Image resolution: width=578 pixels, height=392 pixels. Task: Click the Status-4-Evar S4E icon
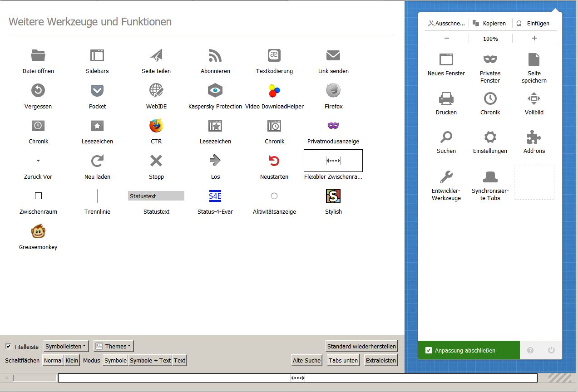[215, 196]
